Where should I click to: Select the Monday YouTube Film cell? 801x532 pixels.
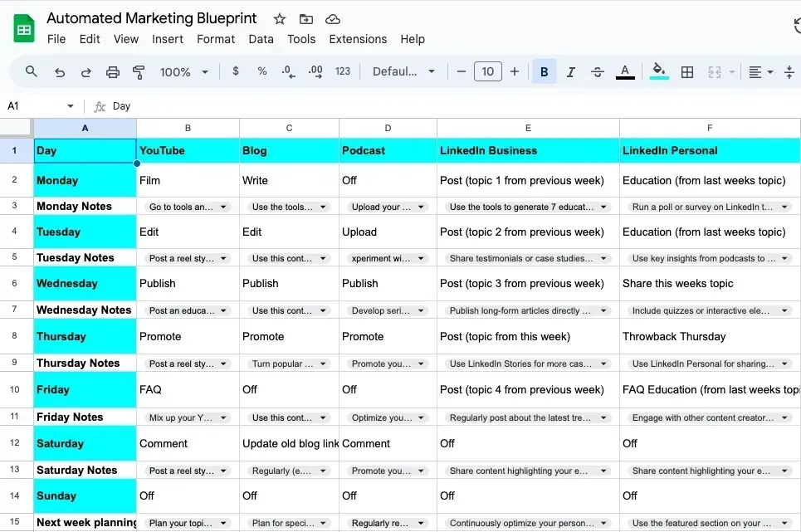(188, 180)
